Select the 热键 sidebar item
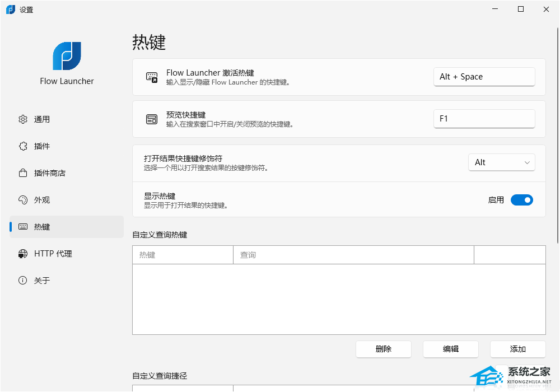The image size is (560, 392). 67,227
